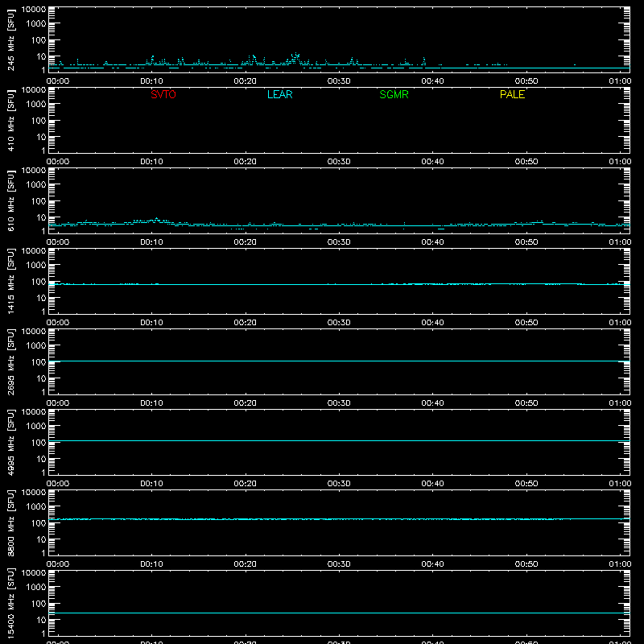Image resolution: width=644 pixels, height=644 pixels.
Task: Click 00:30 tick label below 245 MHz plot
Action: tap(339, 81)
